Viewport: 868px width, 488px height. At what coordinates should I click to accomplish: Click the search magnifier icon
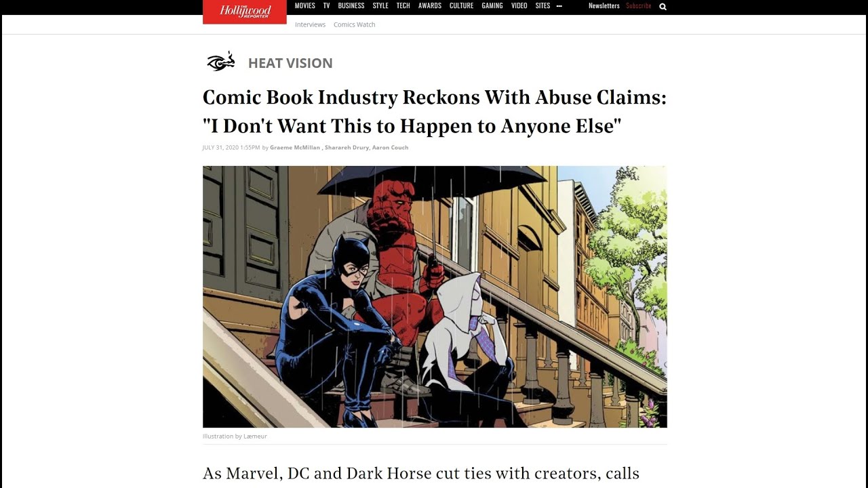click(663, 6)
